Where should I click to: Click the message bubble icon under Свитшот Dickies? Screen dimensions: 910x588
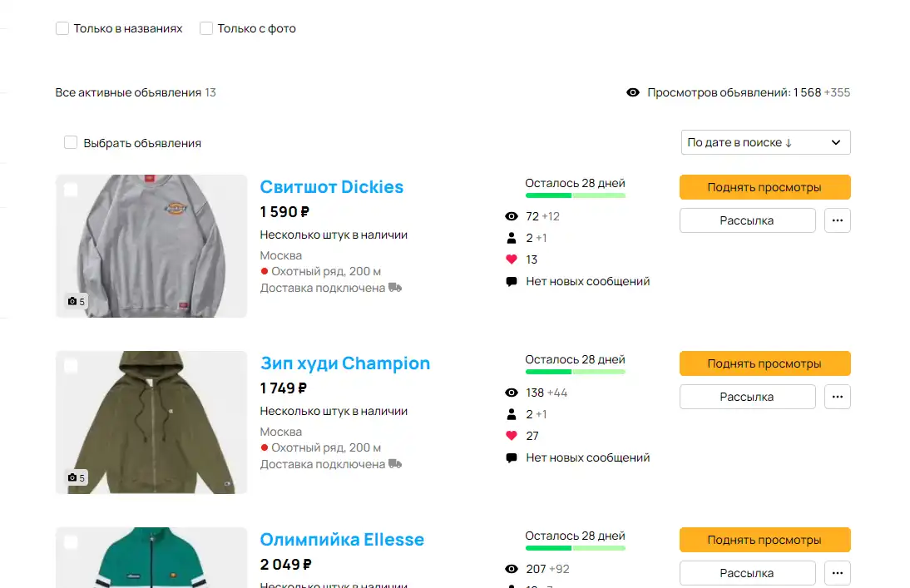coord(512,281)
